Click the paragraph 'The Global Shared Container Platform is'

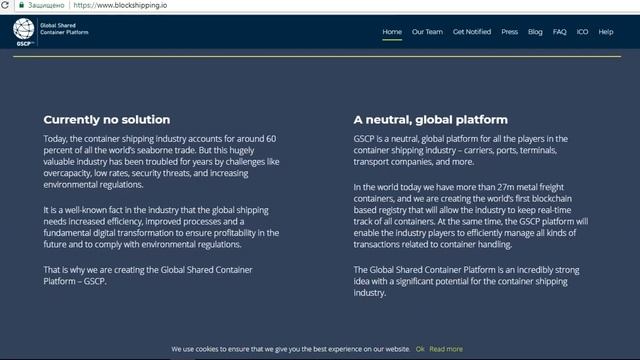[x=466, y=281]
